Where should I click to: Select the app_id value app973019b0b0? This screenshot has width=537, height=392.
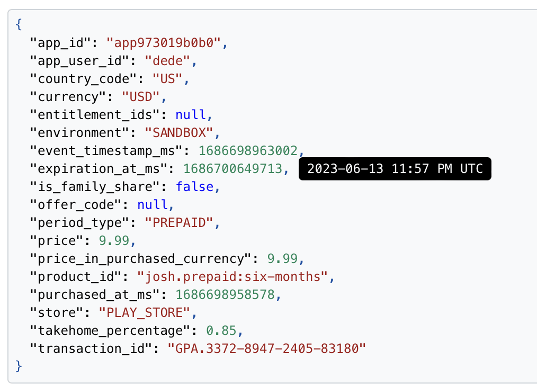coord(164,43)
